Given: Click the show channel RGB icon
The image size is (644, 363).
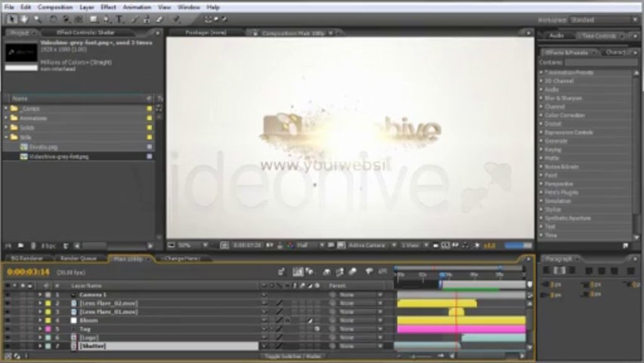Looking at the screenshot, I should [x=290, y=245].
